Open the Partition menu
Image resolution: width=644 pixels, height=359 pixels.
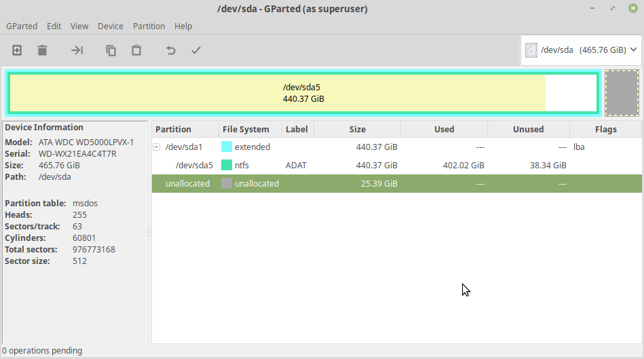tap(149, 26)
